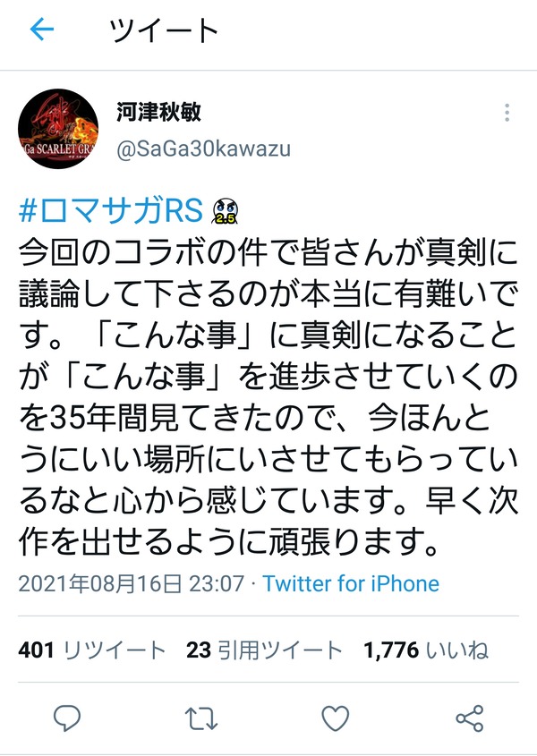
Task: Like the tweet with the heart icon
Action: [x=336, y=718]
